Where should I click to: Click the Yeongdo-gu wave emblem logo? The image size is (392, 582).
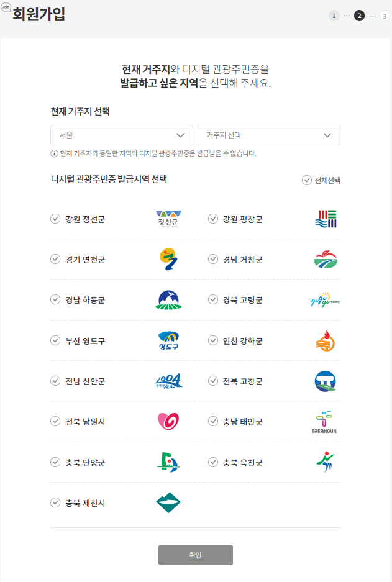coord(168,340)
